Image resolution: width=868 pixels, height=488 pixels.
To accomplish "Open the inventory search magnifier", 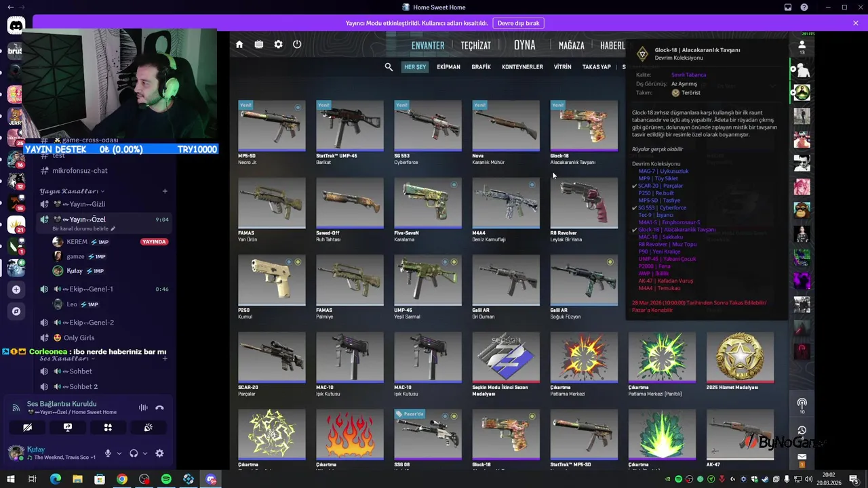I will (x=389, y=67).
